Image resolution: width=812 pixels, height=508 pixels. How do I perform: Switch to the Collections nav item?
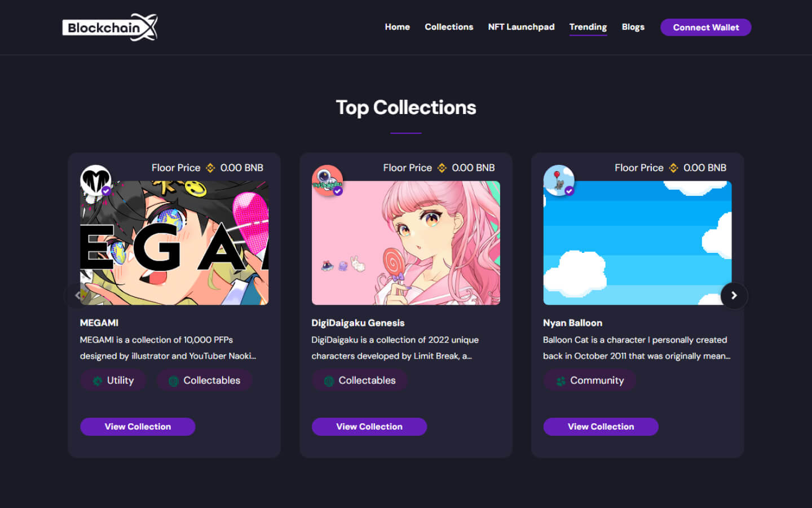449,27
